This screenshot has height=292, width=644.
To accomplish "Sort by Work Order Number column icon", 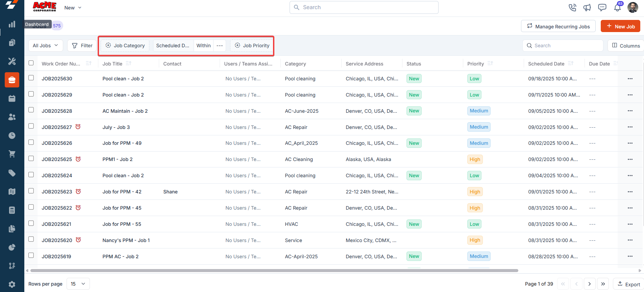I will coord(89,63).
